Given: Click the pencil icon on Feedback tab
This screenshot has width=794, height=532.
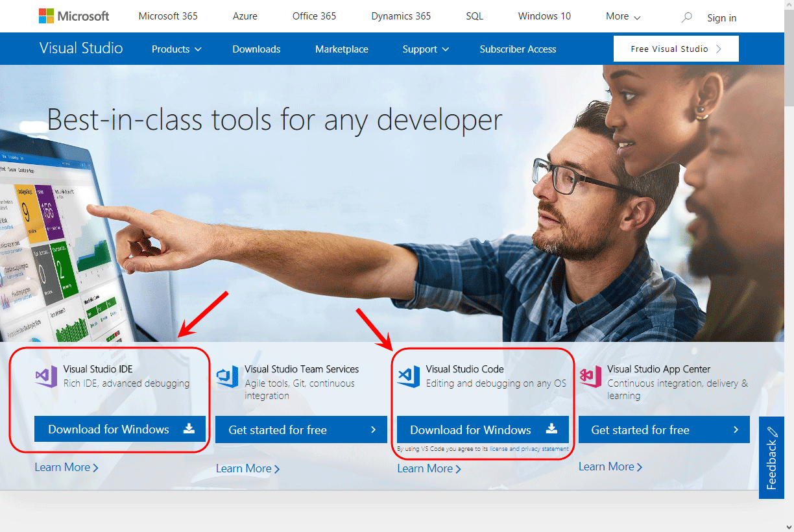Looking at the screenshot, I should pyautogui.click(x=772, y=433).
